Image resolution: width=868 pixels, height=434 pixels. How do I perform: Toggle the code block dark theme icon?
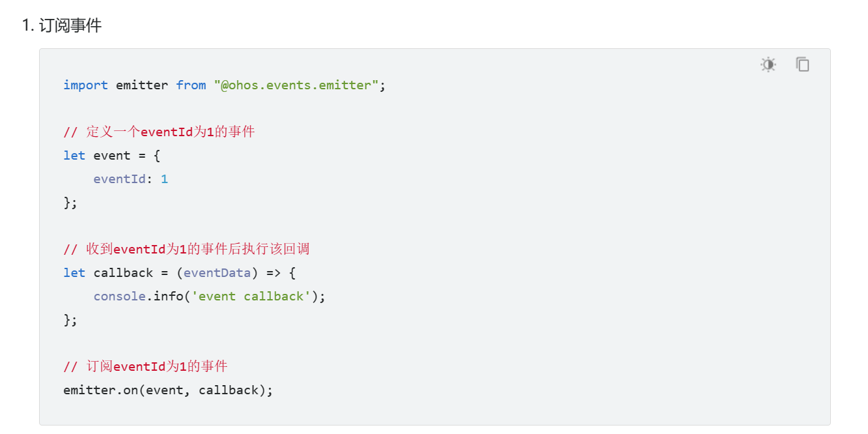tap(768, 64)
